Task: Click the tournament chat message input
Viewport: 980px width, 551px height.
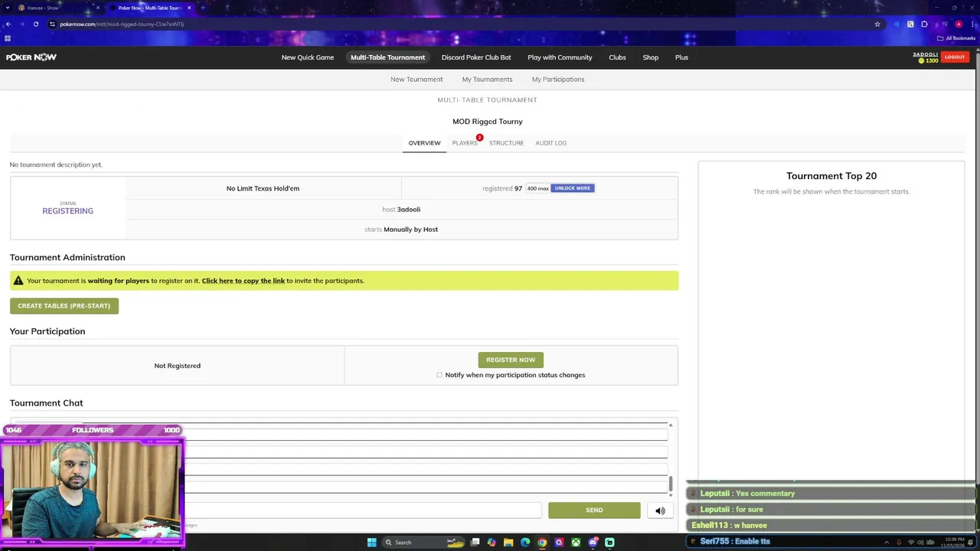Action: click(x=364, y=510)
